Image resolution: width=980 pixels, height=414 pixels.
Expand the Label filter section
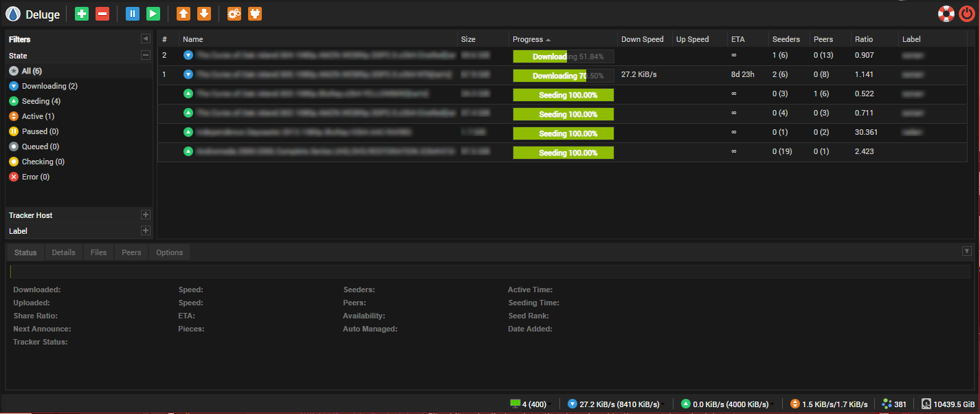145,231
